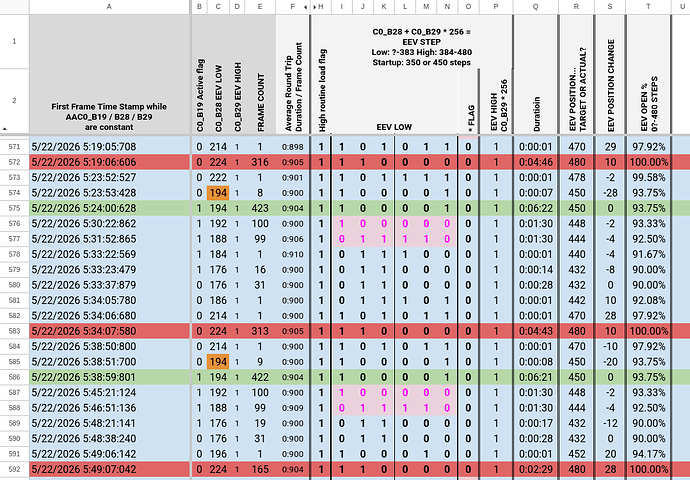Expand hidden column arrows between F and H

coord(310,7)
